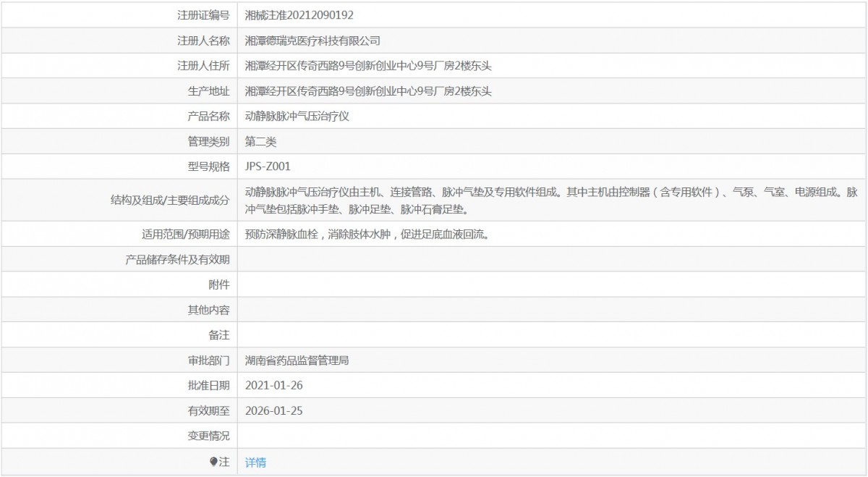Click the 附件 label
This screenshot has height=477, width=868.
point(219,285)
